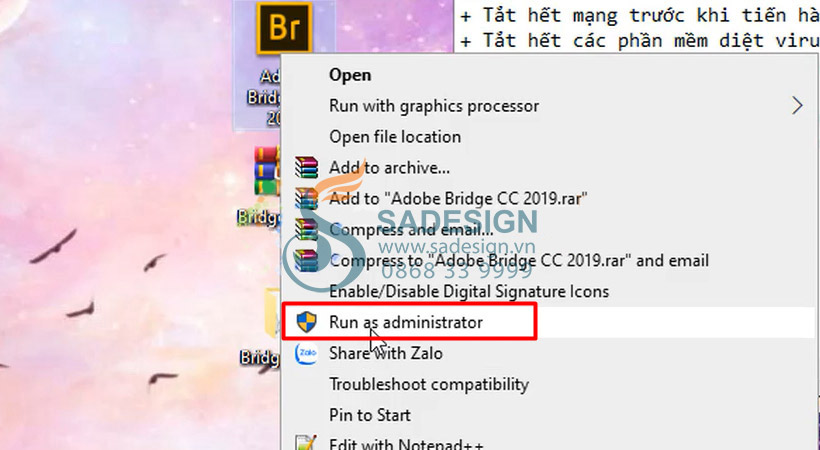
Task: Click the WinRAR archive icon on desktop
Action: click(267, 172)
